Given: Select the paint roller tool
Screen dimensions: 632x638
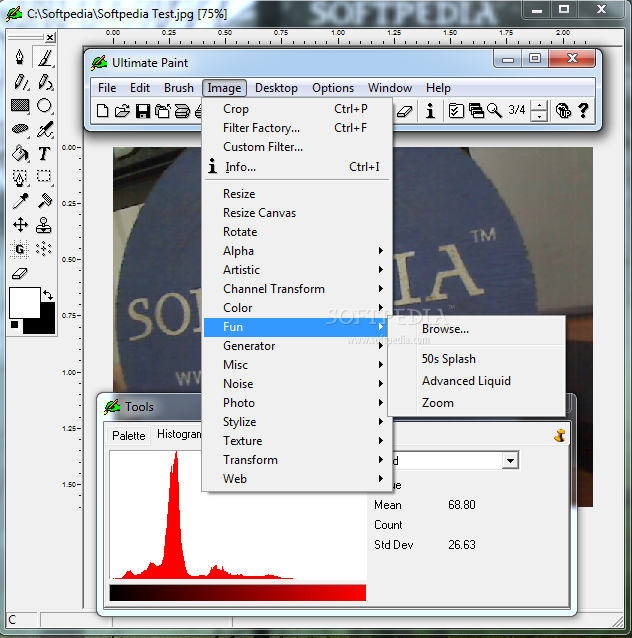Looking at the screenshot, I should point(44,201).
